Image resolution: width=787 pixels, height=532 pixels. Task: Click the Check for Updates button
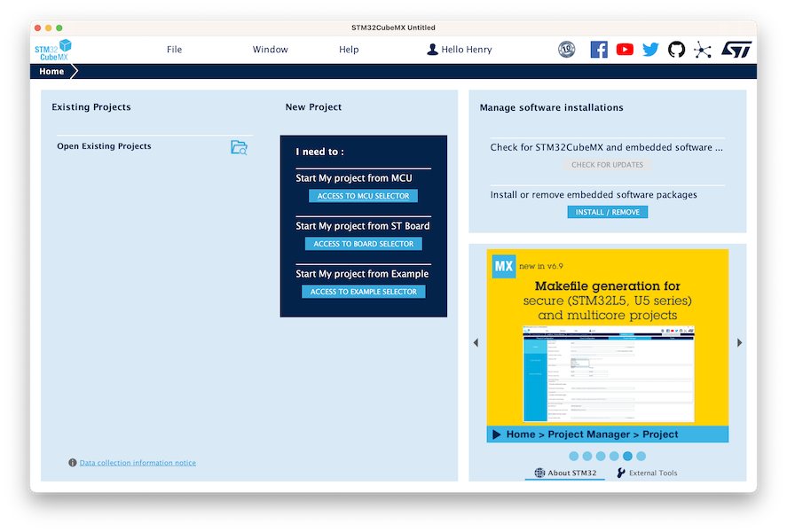pyautogui.click(x=607, y=164)
